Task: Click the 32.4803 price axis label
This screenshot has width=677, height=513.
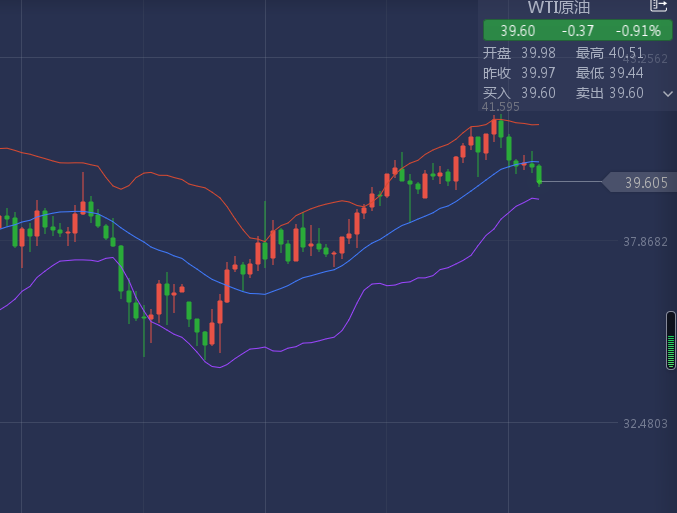Action: tap(645, 423)
